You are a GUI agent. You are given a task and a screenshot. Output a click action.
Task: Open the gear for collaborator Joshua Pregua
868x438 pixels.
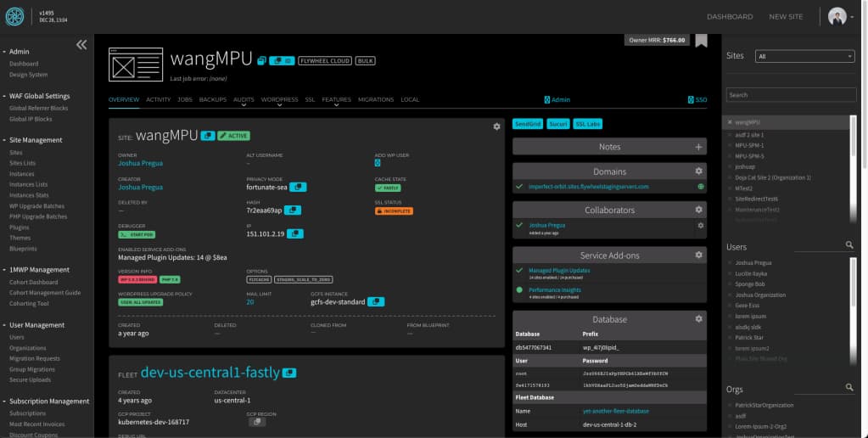(701, 226)
